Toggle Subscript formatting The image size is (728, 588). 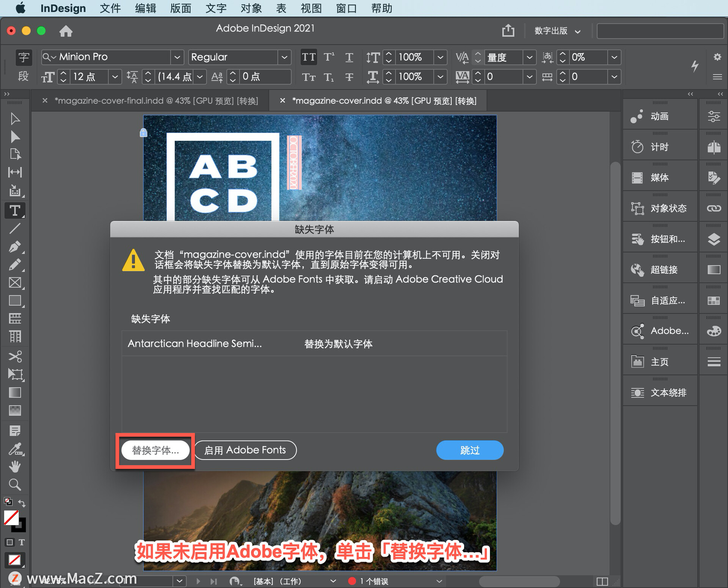329,77
